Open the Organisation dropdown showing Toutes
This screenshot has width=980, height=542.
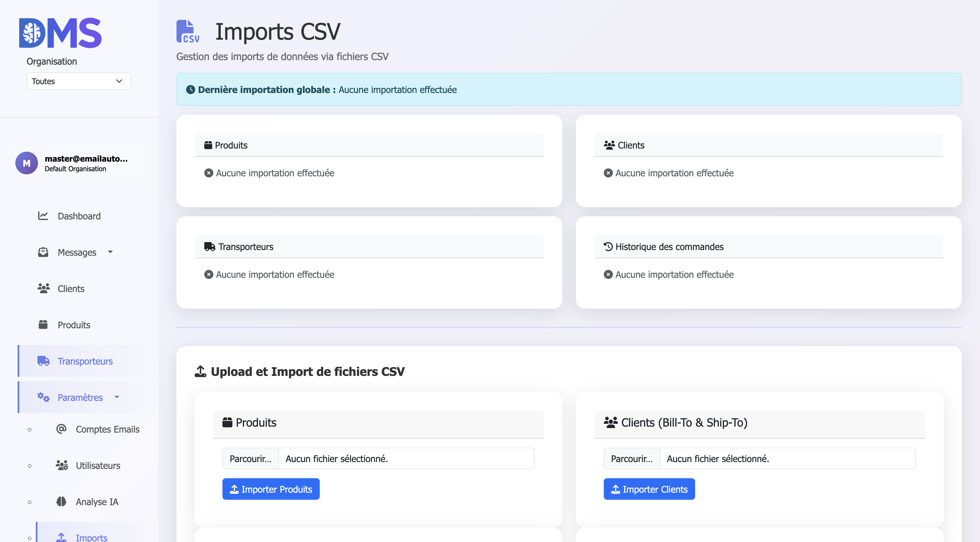79,81
